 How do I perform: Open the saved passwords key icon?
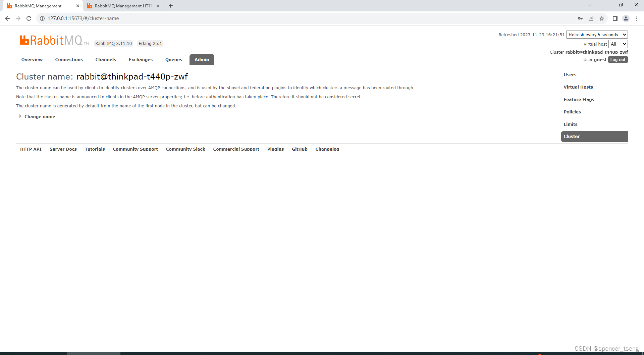(580, 18)
